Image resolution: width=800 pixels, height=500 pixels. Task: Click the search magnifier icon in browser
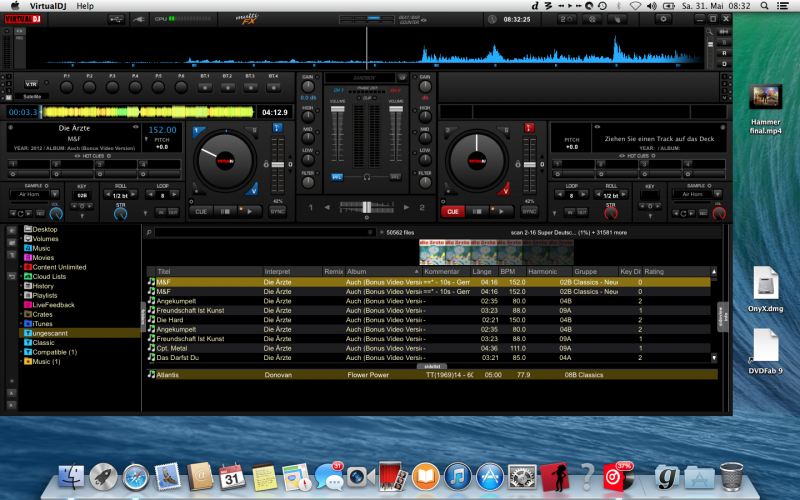click(149, 232)
